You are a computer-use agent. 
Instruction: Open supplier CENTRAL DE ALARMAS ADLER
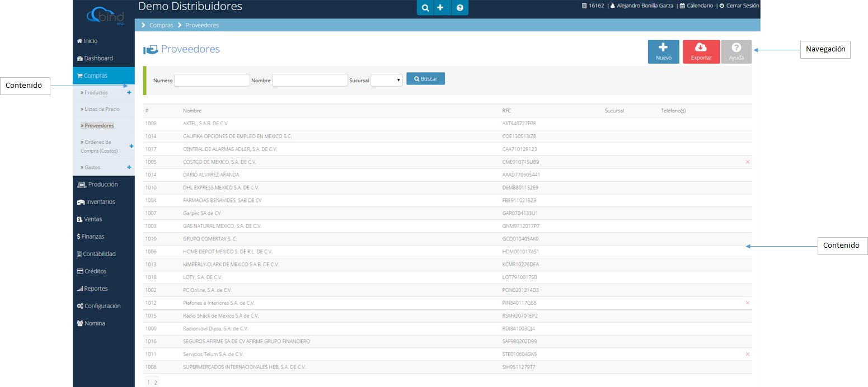click(230, 149)
